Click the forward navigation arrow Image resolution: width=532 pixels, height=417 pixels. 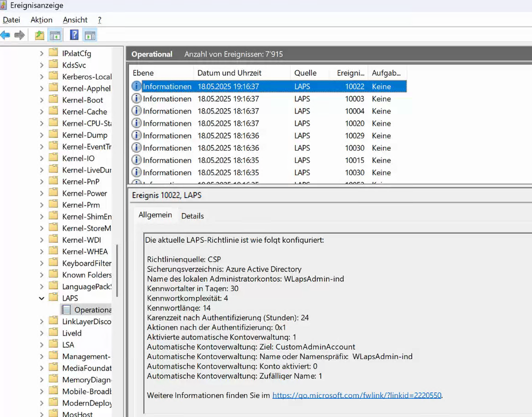tap(20, 35)
